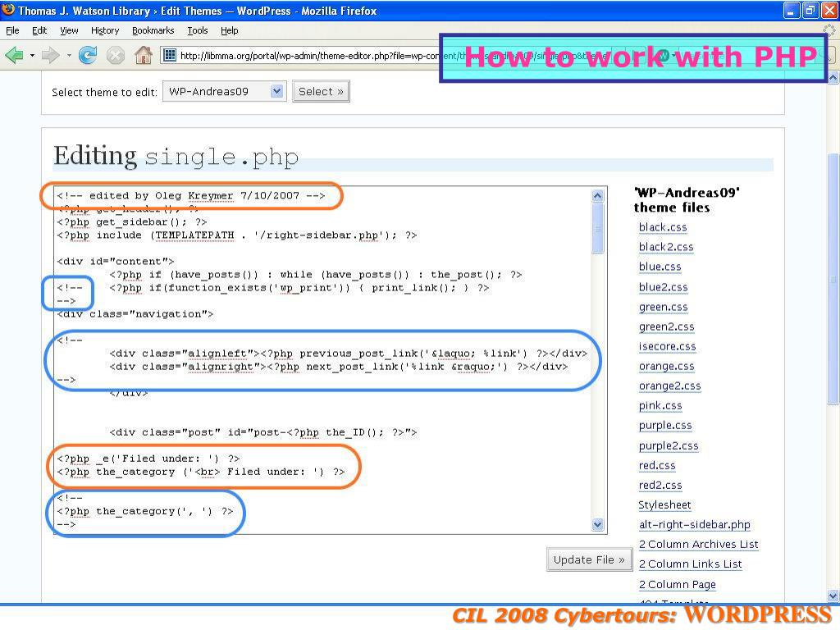Click the Update File » button
This screenshot has width=840, height=630.
(589, 559)
